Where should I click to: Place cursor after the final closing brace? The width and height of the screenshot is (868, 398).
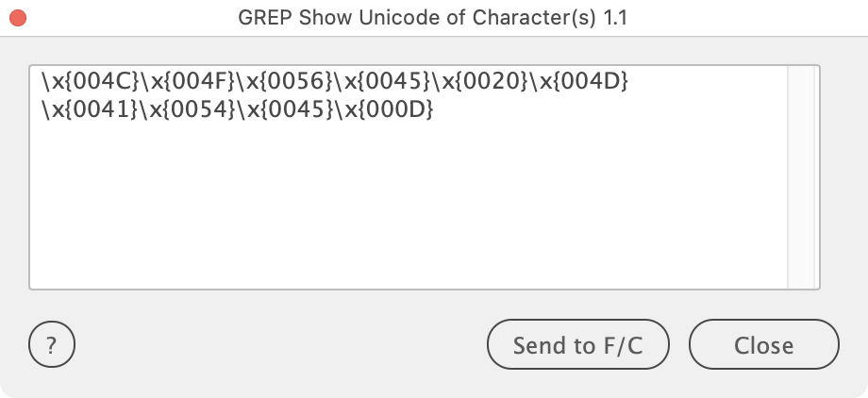435,110
